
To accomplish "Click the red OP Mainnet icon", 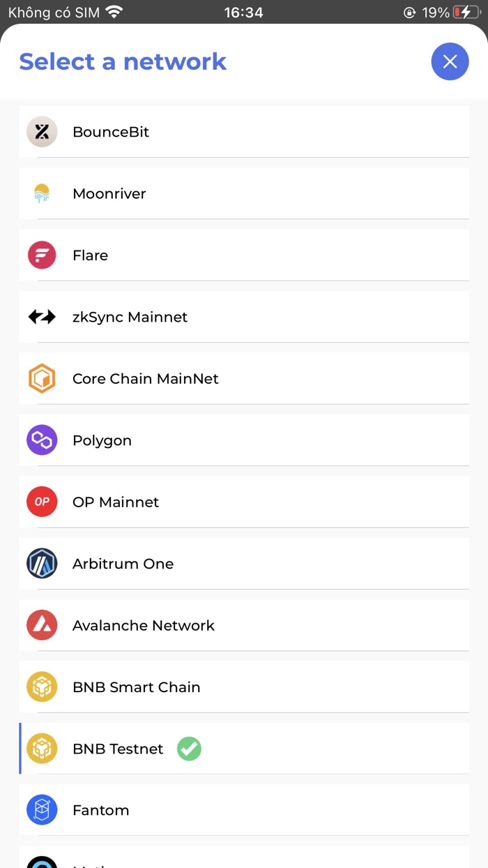I will [42, 502].
